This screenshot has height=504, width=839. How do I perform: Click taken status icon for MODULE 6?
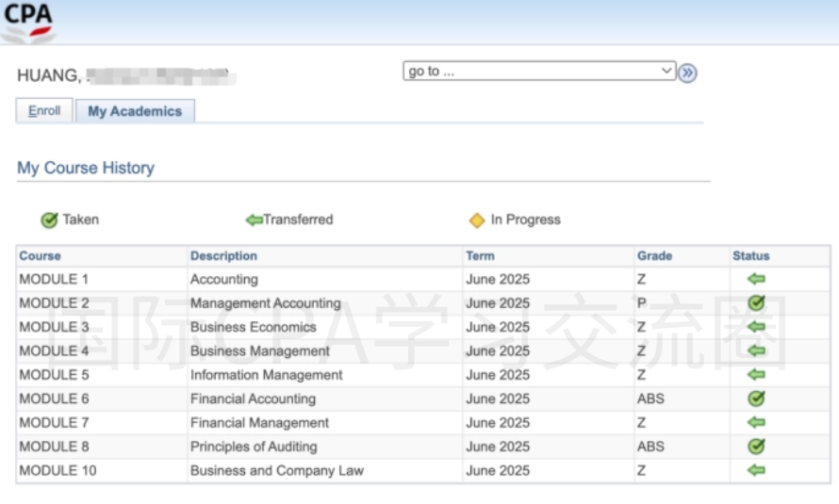(x=756, y=398)
